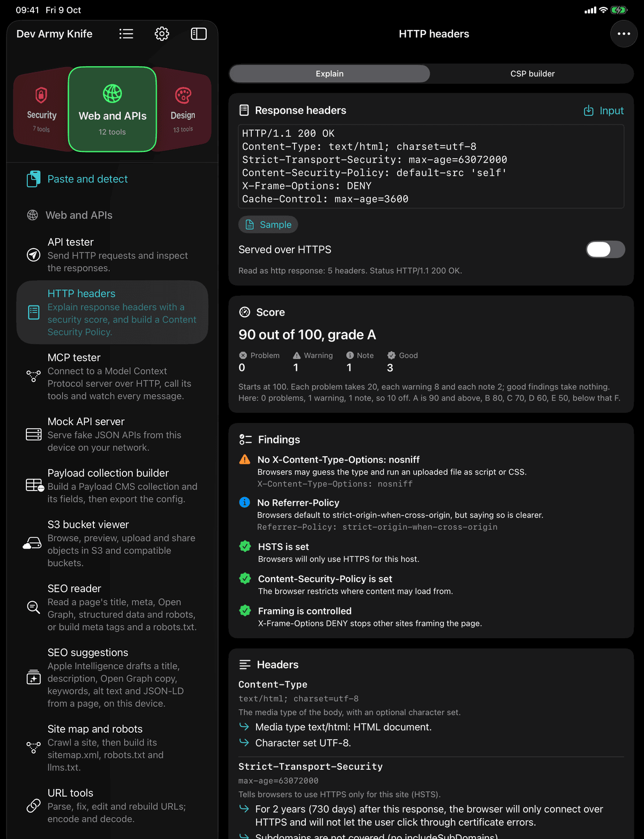Click the URL tools link icon
Image resolution: width=644 pixels, height=839 pixels.
tap(33, 806)
